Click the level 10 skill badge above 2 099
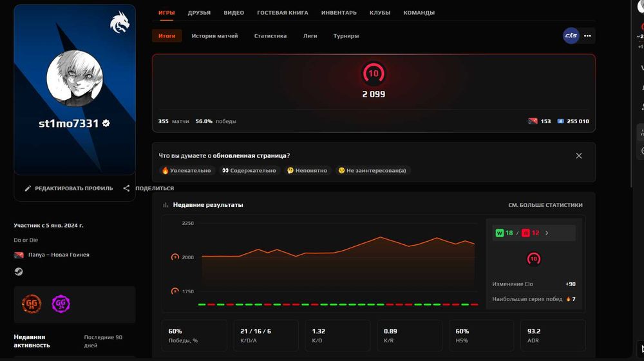644x361 pixels. tap(374, 73)
